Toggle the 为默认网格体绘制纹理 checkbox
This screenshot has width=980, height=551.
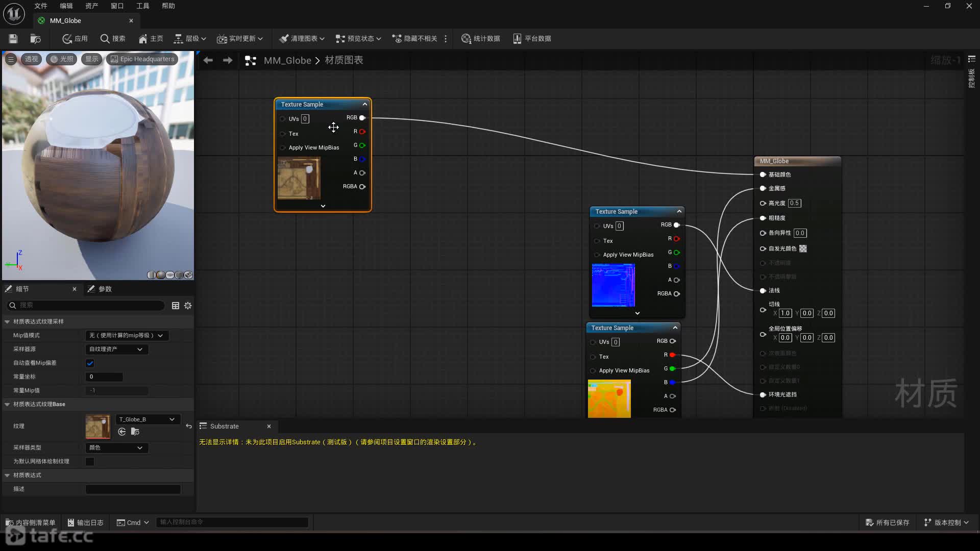90,462
